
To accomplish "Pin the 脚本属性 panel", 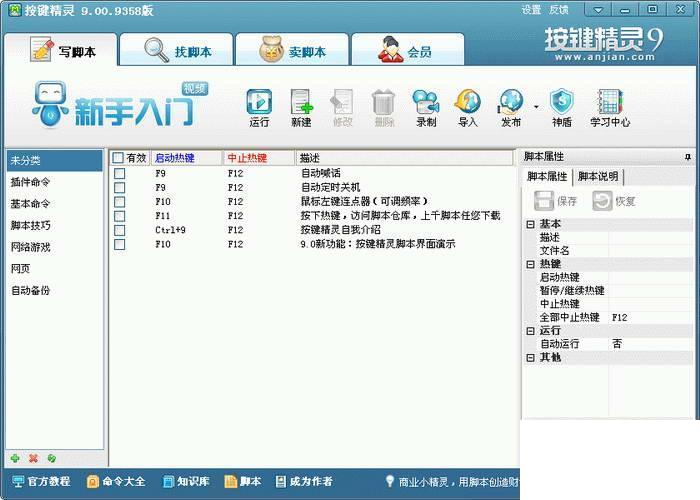I will (x=688, y=157).
